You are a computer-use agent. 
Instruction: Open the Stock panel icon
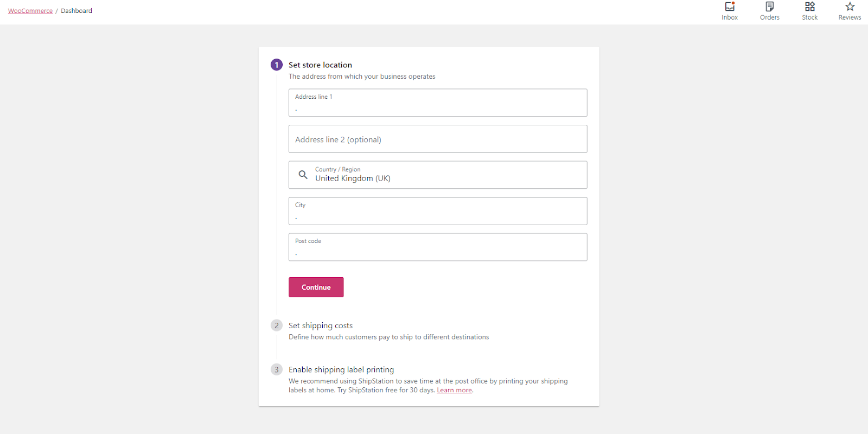click(x=809, y=7)
